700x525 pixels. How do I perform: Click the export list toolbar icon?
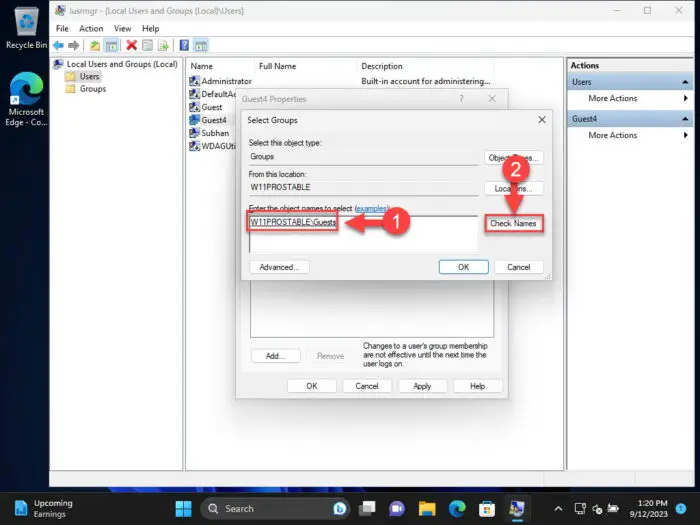coord(163,45)
